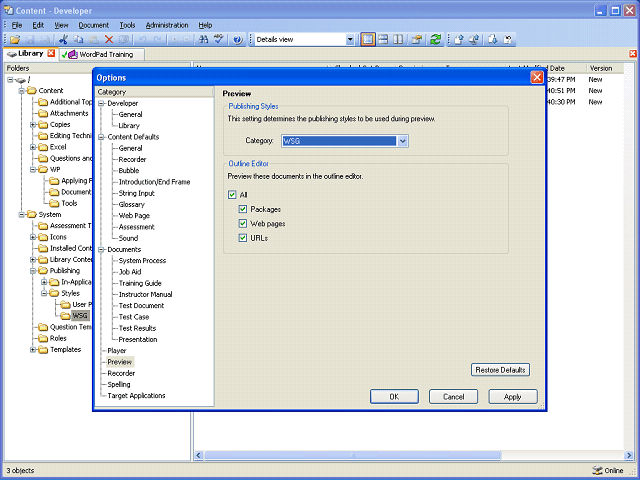
Task: Click the OK button
Action: [x=394, y=396]
